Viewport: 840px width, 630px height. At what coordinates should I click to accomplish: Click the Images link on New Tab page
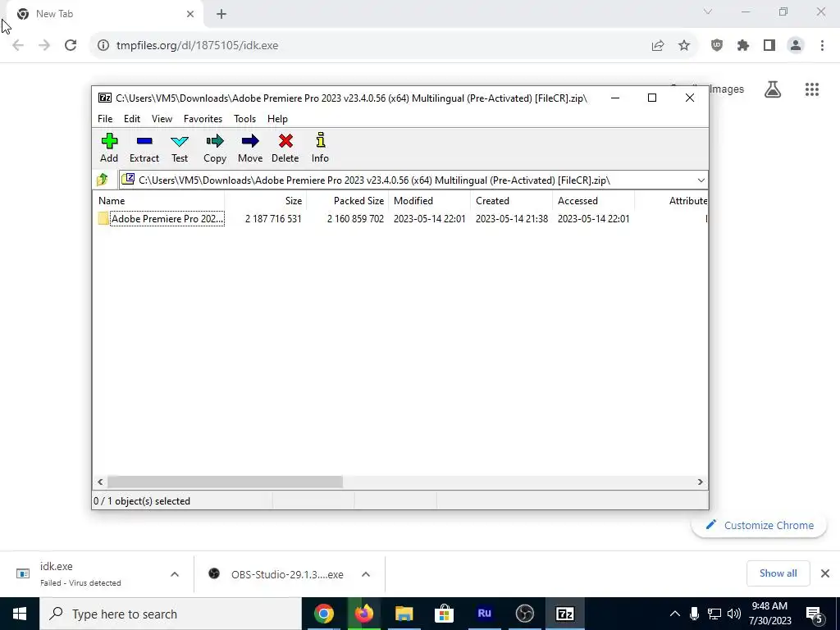[727, 89]
